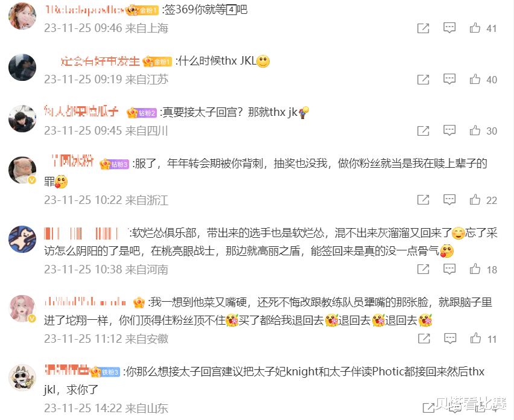Image resolution: width=514 pixels, height=420 pixels.
Task: Open username of the 江苏 commenter
Action: coord(100,61)
